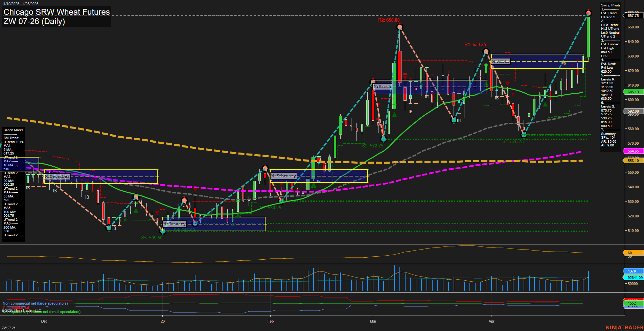Click the Bench Marks panel heading
The height and width of the screenshot is (331, 644).
(13, 130)
